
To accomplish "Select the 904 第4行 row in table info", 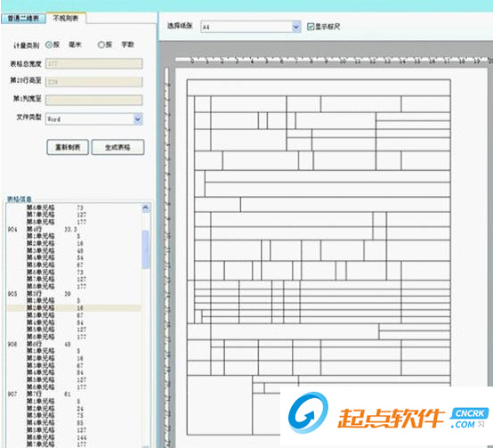I will pyautogui.click(x=74, y=229).
